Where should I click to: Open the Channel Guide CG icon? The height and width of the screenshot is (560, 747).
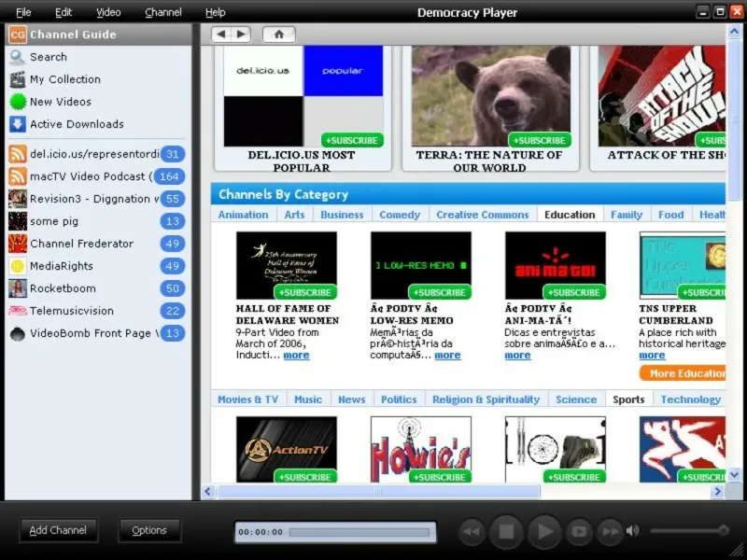[18, 35]
